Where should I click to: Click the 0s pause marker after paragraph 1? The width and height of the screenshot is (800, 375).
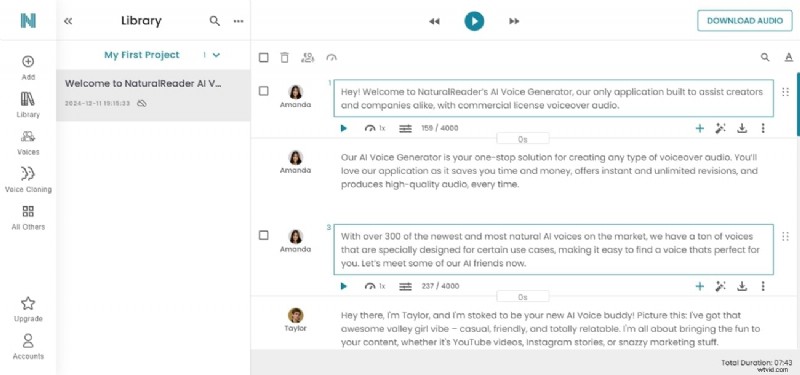(x=522, y=139)
